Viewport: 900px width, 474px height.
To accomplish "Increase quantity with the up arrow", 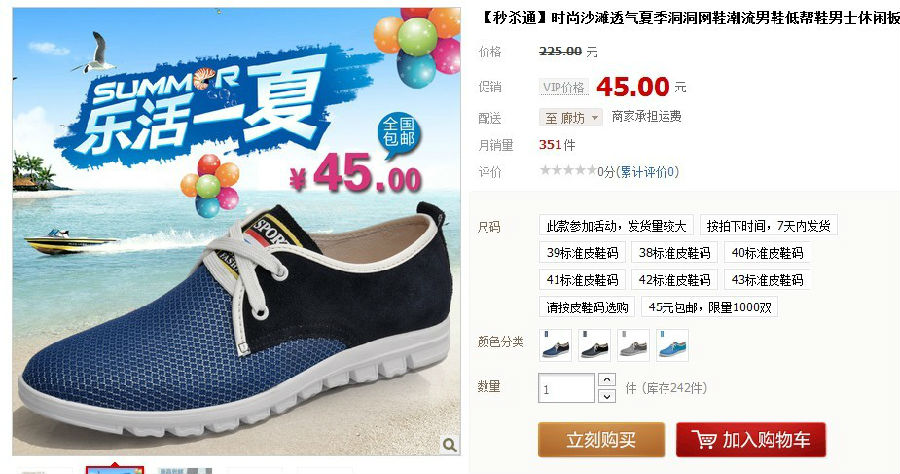I will pyautogui.click(x=607, y=380).
